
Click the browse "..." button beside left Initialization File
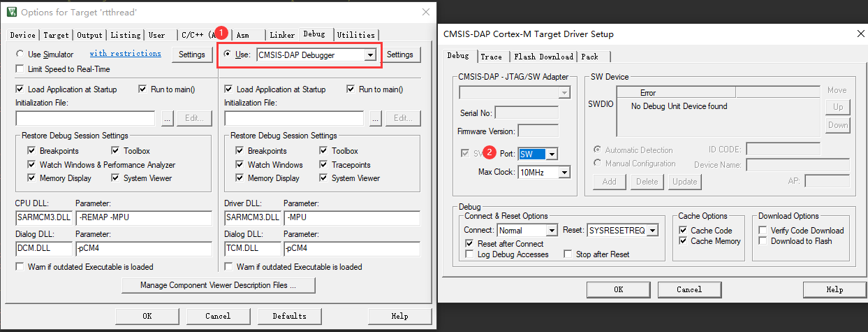coord(167,118)
